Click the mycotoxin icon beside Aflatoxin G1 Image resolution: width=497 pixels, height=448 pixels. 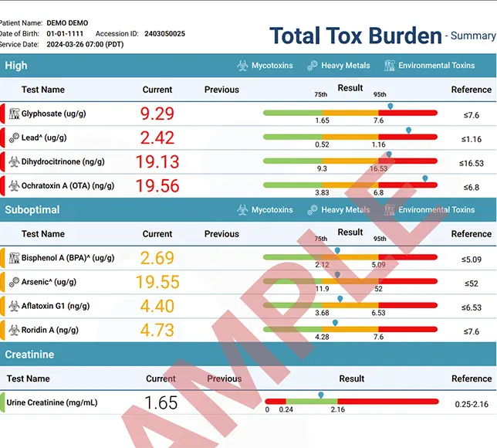pyautogui.click(x=14, y=306)
